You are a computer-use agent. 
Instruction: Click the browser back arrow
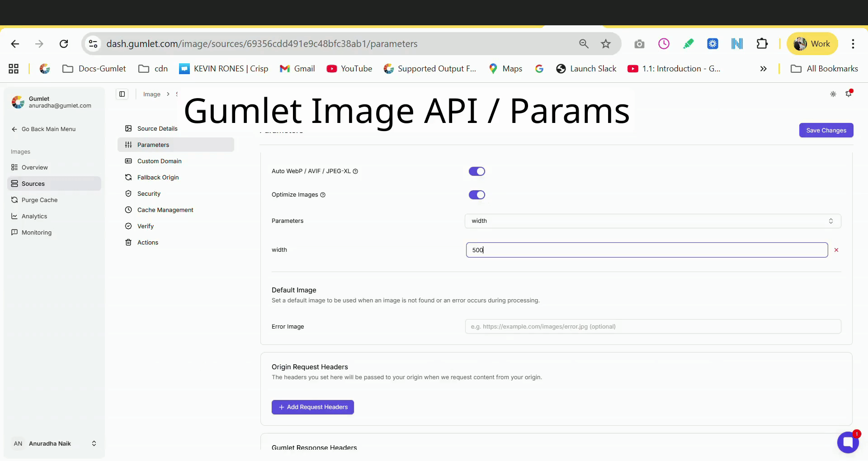15,44
